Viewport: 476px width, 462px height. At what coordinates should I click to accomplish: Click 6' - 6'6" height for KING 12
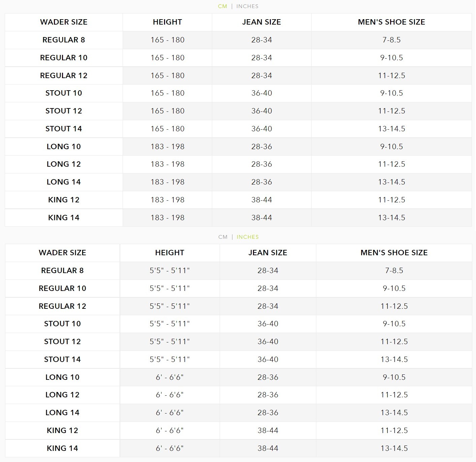170,431
